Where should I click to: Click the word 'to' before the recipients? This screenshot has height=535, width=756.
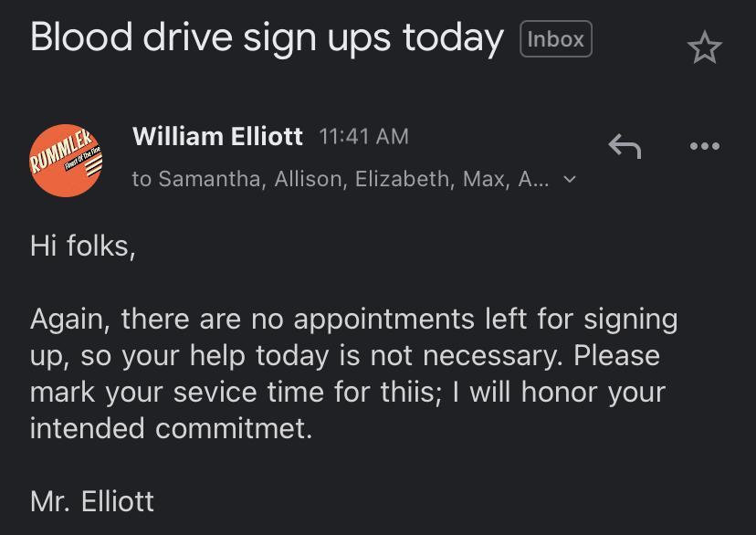[142, 179]
